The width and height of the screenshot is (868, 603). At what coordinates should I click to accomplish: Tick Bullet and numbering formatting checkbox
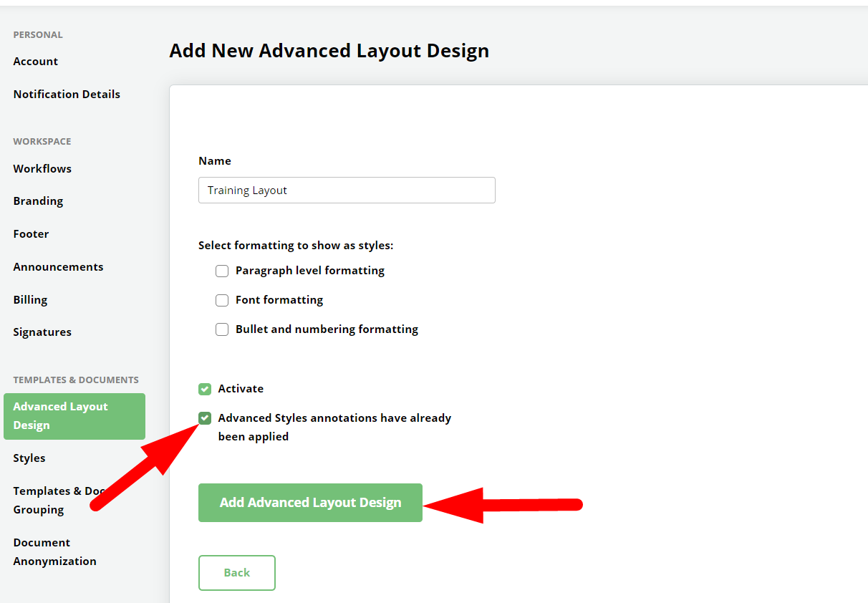pos(222,329)
